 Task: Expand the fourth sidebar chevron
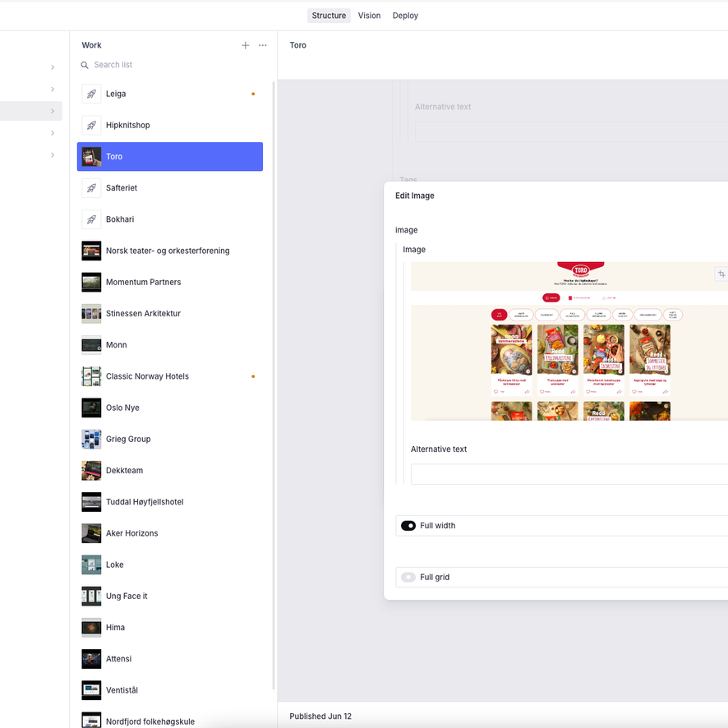click(x=53, y=133)
